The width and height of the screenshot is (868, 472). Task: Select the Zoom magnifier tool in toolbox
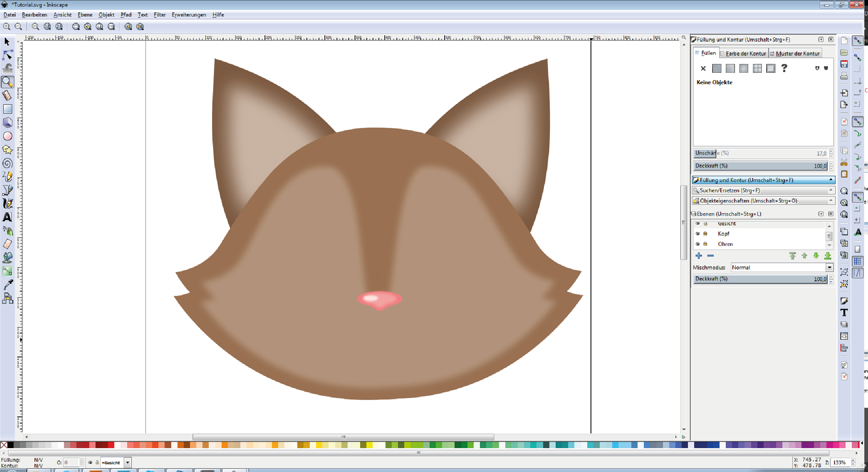point(7,82)
